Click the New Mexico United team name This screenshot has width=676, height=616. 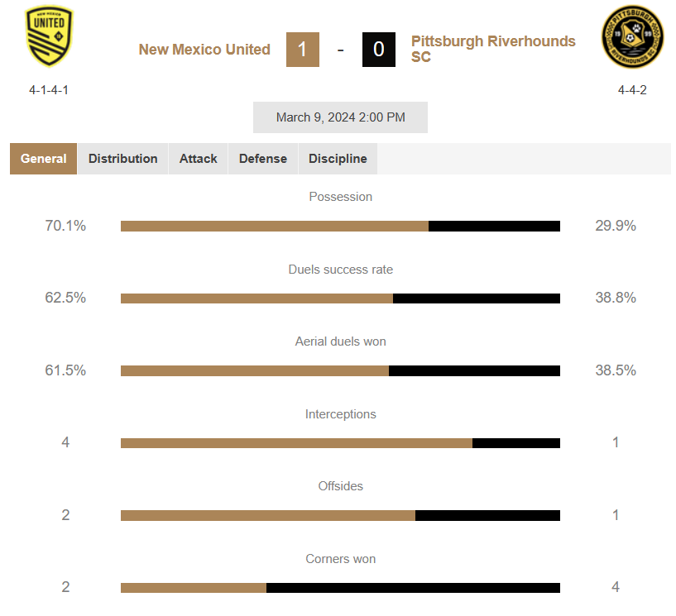(204, 50)
